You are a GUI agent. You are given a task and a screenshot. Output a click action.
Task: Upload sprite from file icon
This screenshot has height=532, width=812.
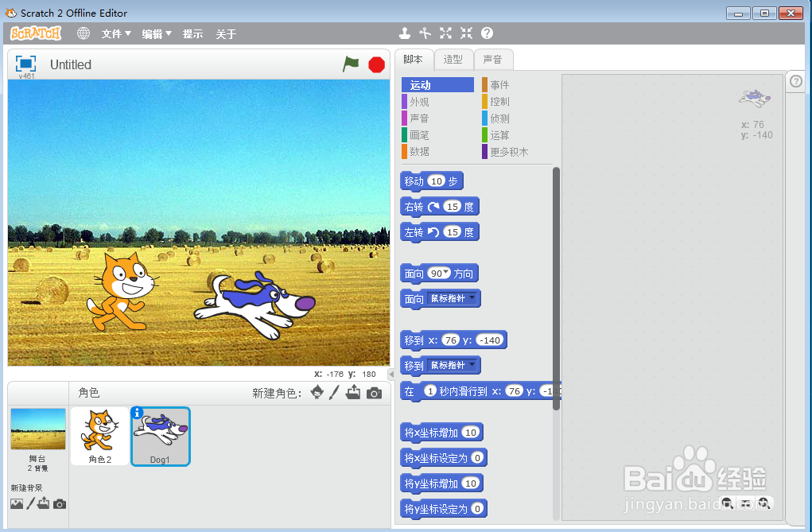[x=353, y=392]
